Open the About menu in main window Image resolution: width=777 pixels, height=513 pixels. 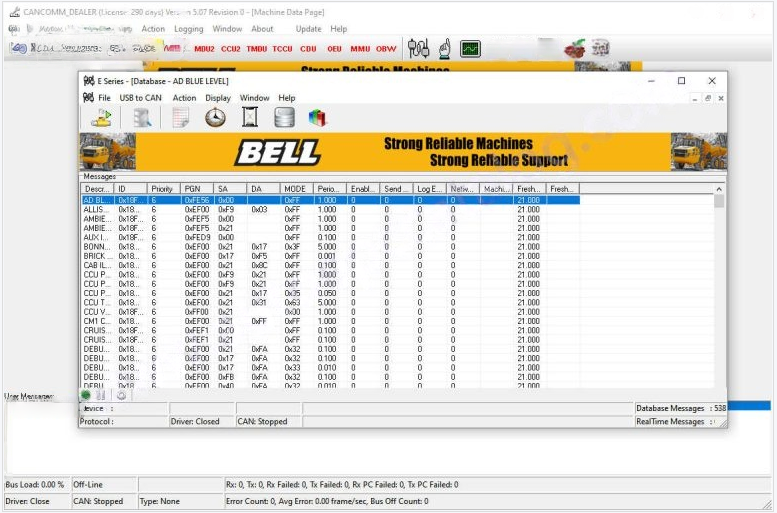(262, 29)
